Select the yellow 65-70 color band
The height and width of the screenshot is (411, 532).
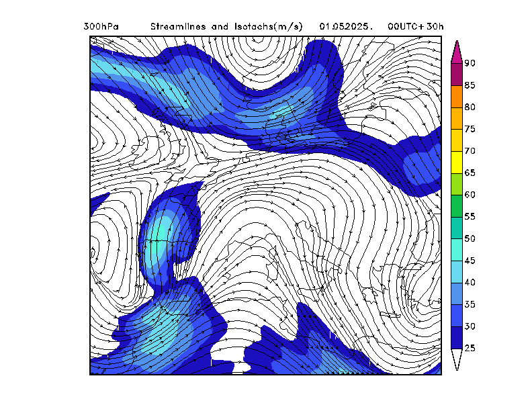pyautogui.click(x=457, y=162)
